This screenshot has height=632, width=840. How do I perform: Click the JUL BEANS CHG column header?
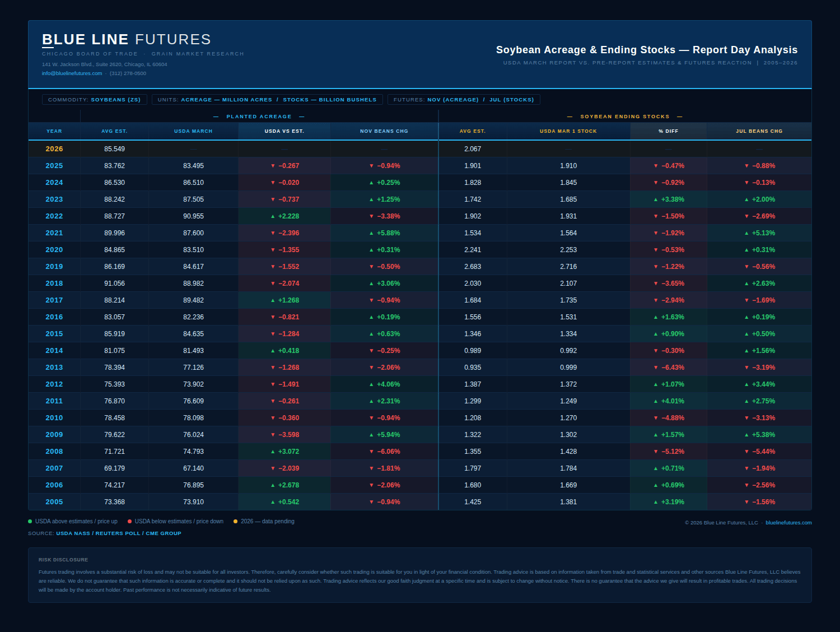coord(759,131)
